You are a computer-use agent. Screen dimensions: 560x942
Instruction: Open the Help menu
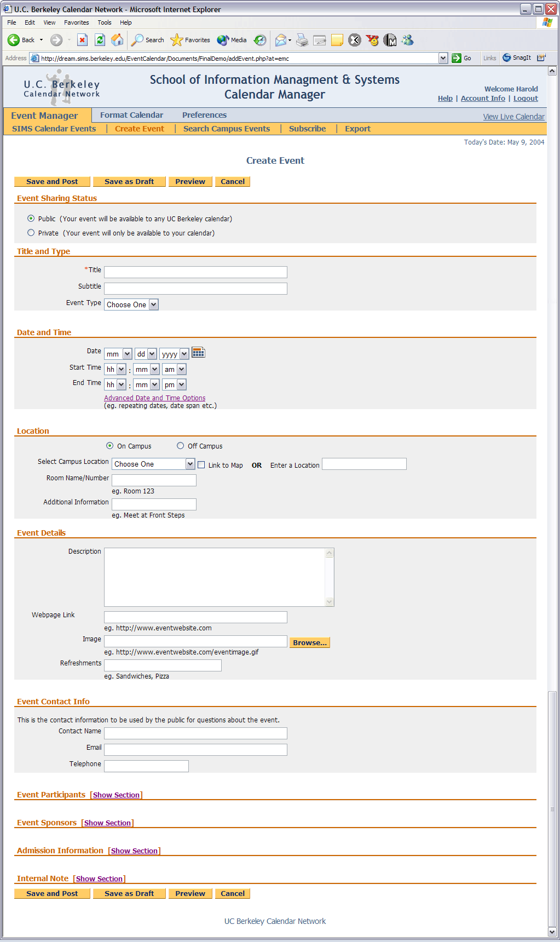click(x=126, y=22)
